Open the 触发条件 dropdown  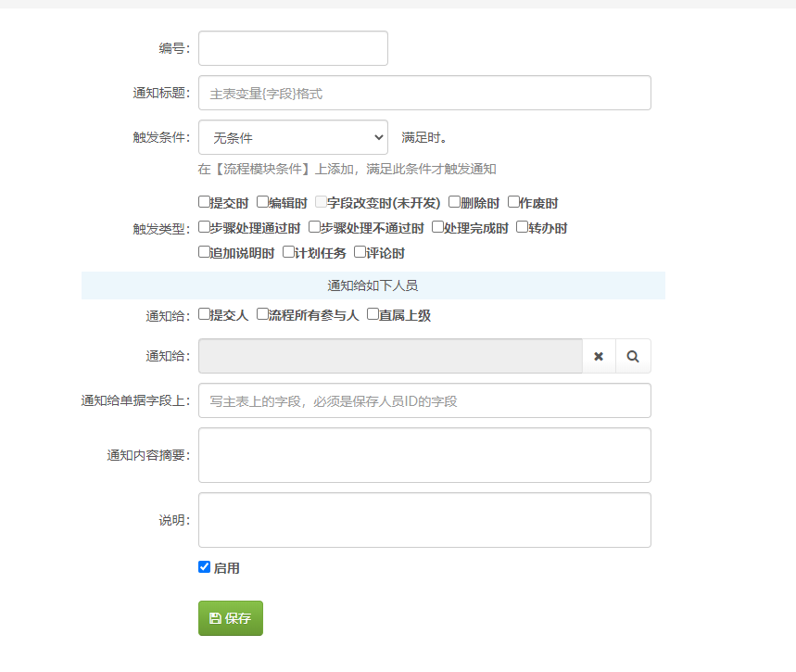(293, 137)
